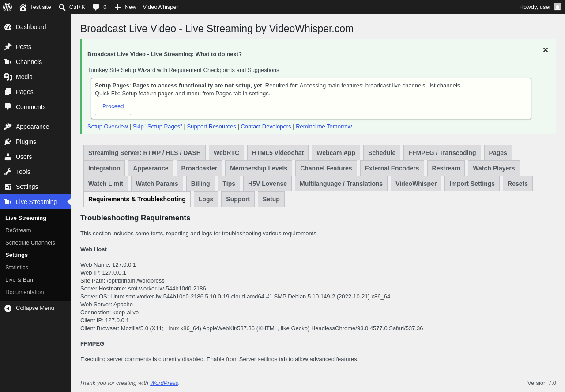Select the Watch Limit tab
The width and height of the screenshot is (565, 392).
point(105,184)
